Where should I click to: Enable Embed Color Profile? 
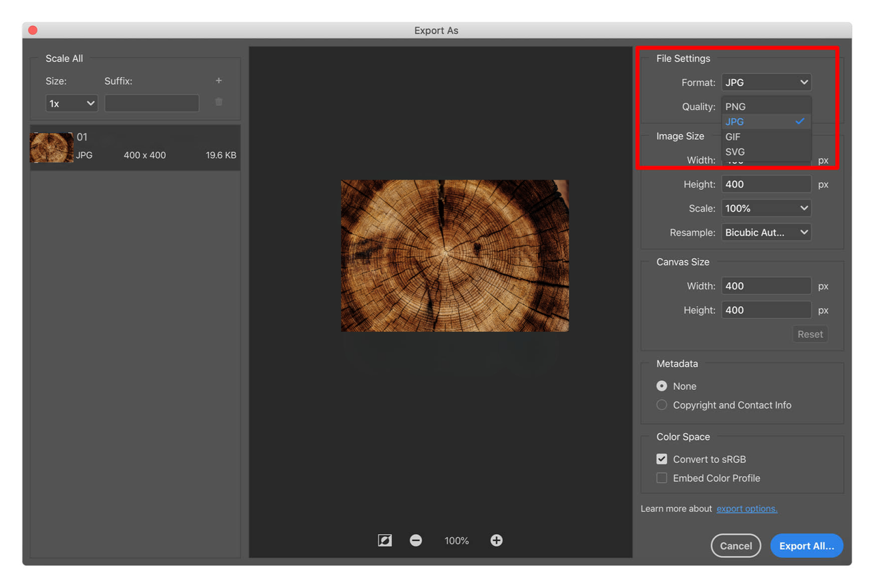[661, 477]
